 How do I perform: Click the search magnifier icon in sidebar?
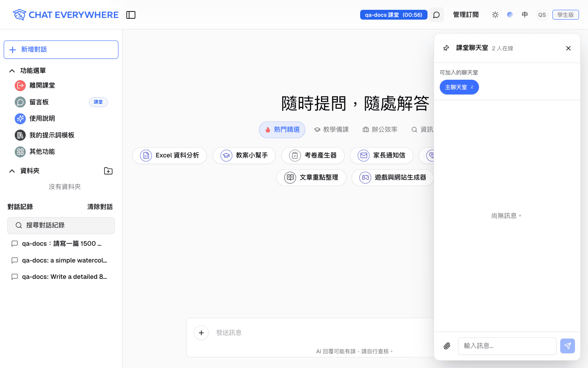19,225
